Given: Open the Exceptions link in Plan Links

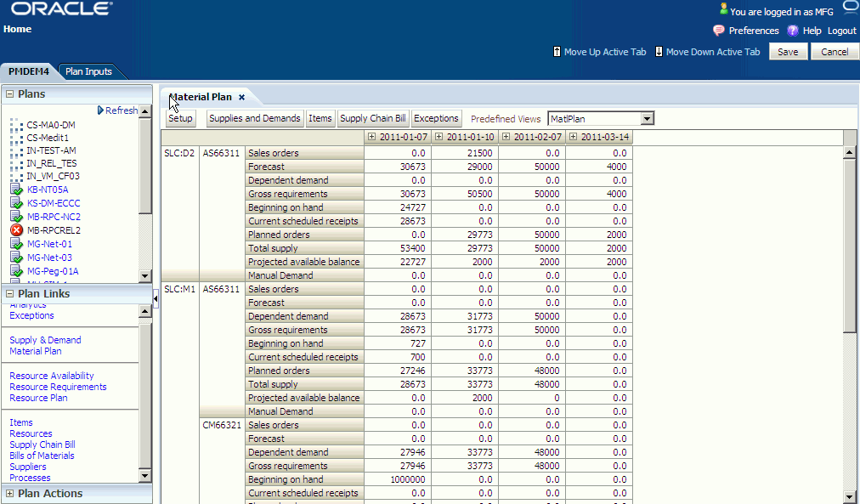Looking at the screenshot, I should click(x=31, y=315).
